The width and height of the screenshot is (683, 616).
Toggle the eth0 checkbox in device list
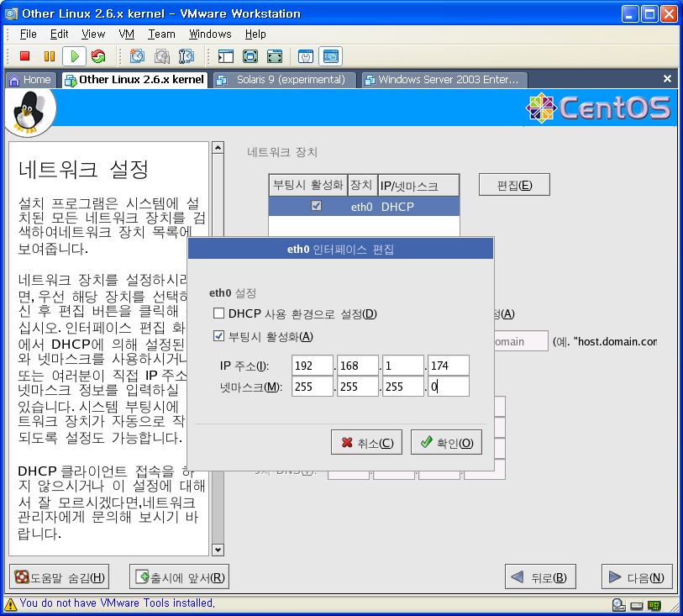point(316,206)
